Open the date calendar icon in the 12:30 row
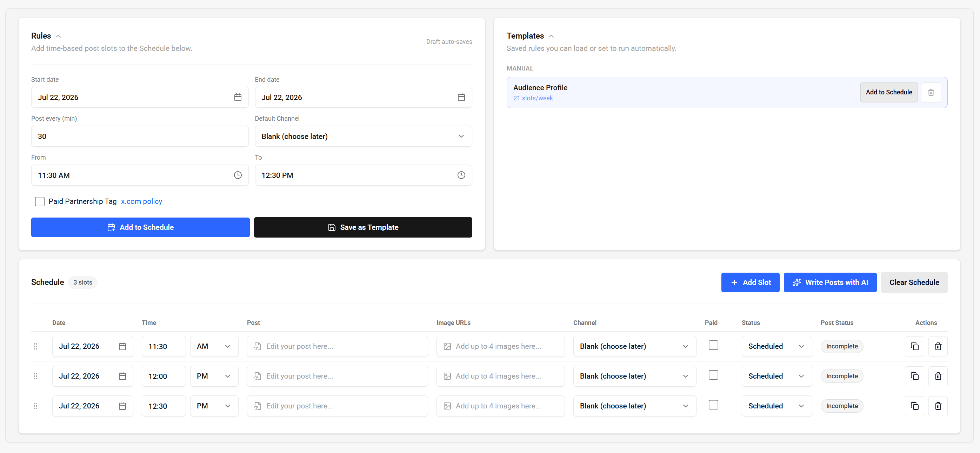The height and width of the screenshot is (453, 980). point(122,406)
